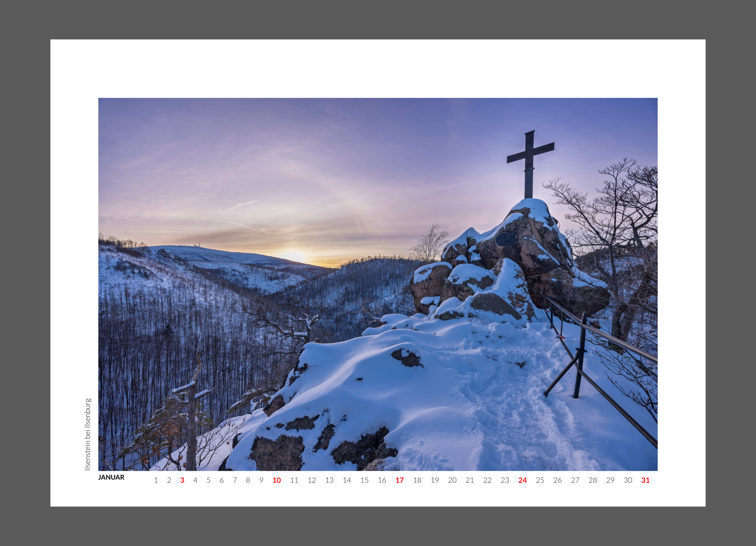Click on date 12
This screenshot has width=756, height=546.
pyautogui.click(x=312, y=480)
